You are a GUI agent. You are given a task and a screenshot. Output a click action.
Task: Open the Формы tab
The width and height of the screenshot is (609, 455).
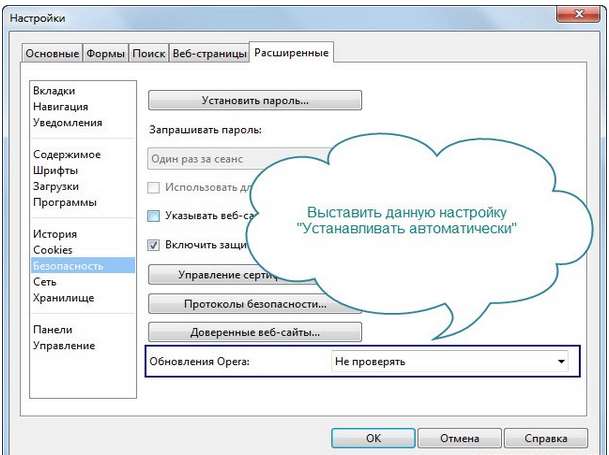pyautogui.click(x=106, y=53)
